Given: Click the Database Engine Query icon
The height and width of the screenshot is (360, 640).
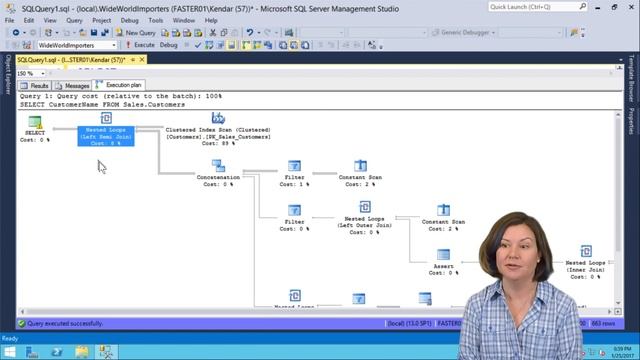Looking at the screenshot, I should (x=165, y=33).
